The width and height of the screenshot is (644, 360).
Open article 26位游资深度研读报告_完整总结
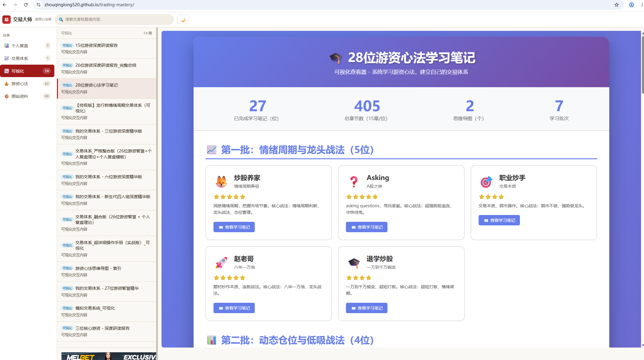point(107,69)
